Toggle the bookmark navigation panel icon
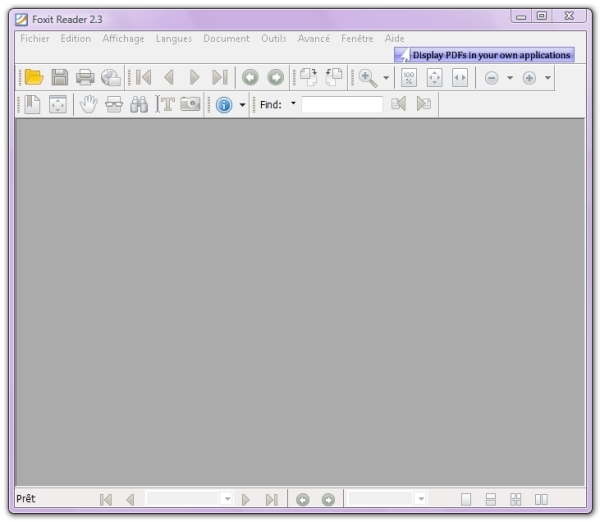This screenshot has height=522, width=600. (x=33, y=104)
